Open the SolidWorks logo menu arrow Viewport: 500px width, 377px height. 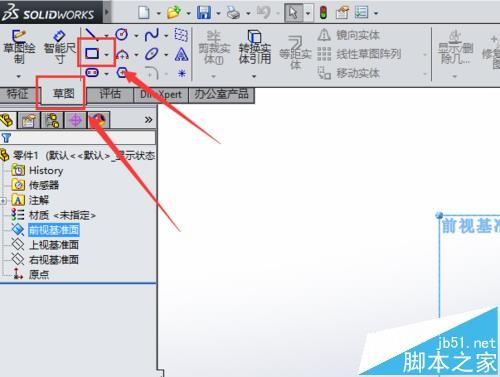point(107,13)
